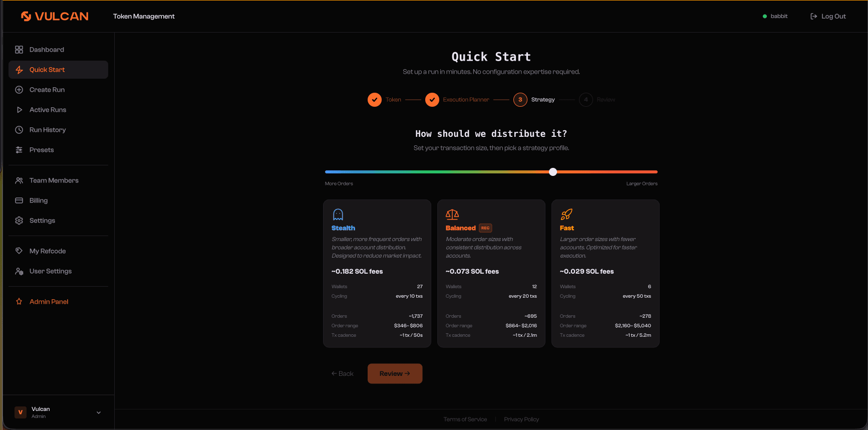Click the Strategy step 3 circle
Screen dimensions: 868x430
click(520, 100)
